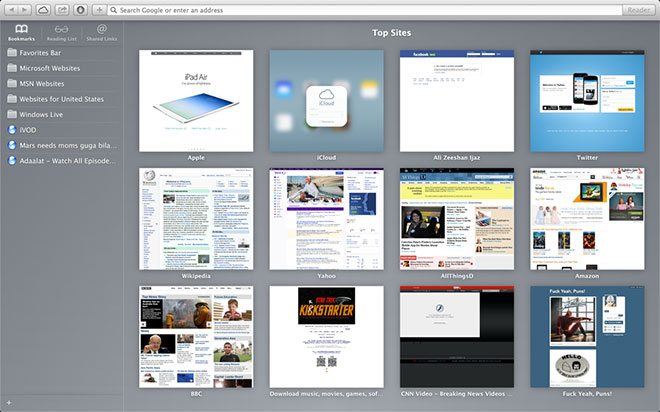Focus the search or address field
Image resolution: width=660 pixels, height=412 pixels.
[365, 10]
